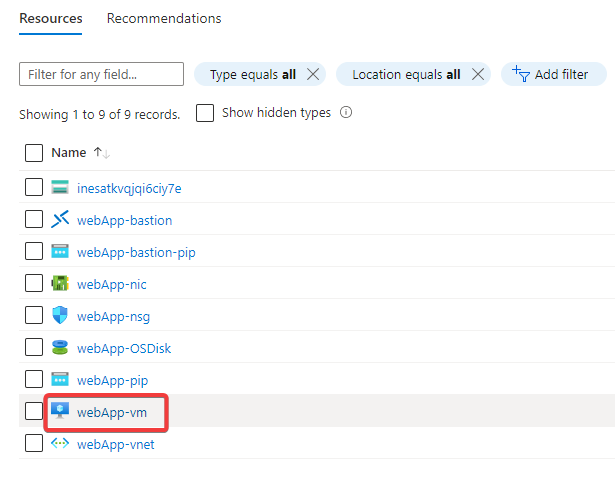Click the network interface icon for webApp-nic
The image size is (615, 490).
click(x=61, y=284)
